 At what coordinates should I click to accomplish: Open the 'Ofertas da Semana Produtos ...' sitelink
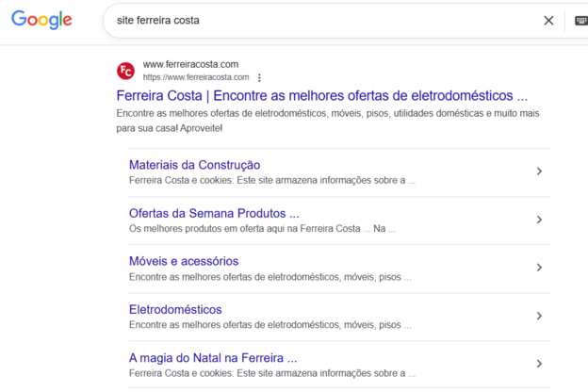pyautogui.click(x=214, y=213)
